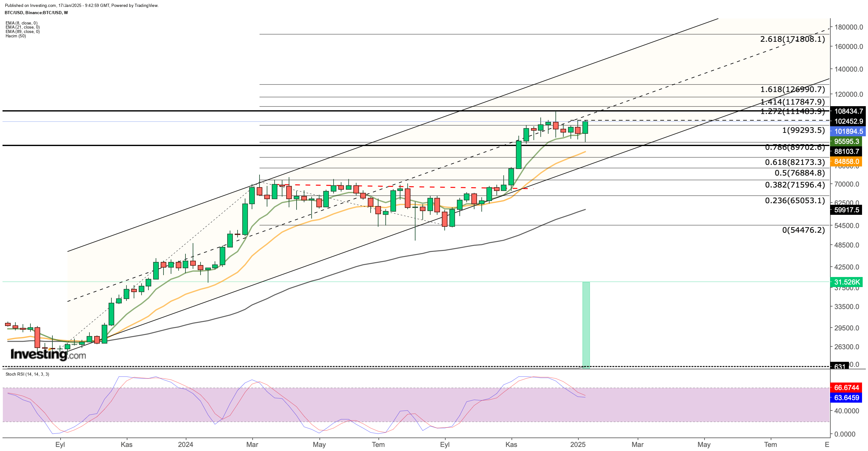Click the 40.0000 Stoch RSI axis label
868x451 pixels.
(846, 411)
